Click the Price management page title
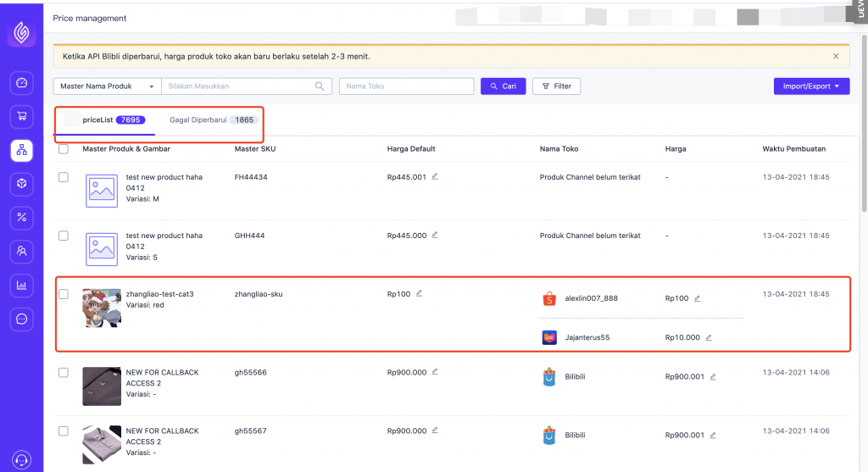Viewport: 868px width, 472px height. coord(90,19)
